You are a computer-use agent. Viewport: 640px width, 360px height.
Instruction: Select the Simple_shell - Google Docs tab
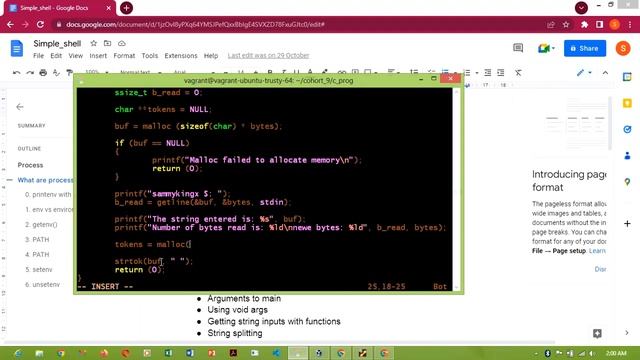(59, 8)
